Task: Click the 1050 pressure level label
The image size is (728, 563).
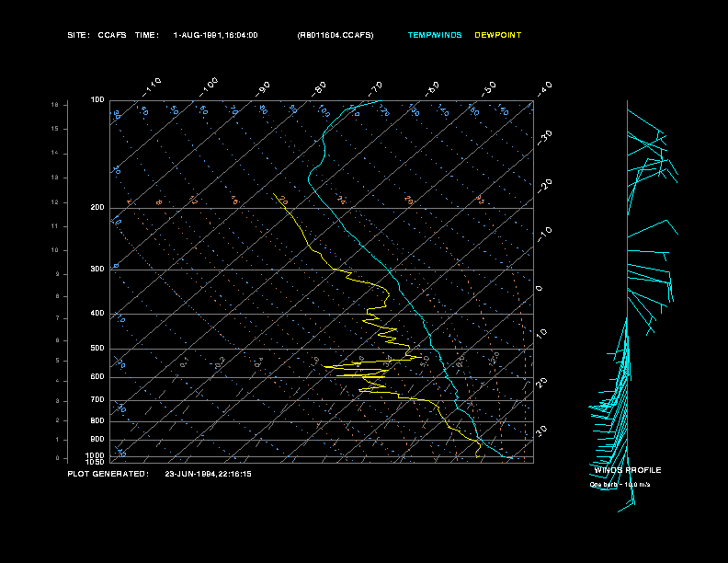Action: tap(96, 462)
